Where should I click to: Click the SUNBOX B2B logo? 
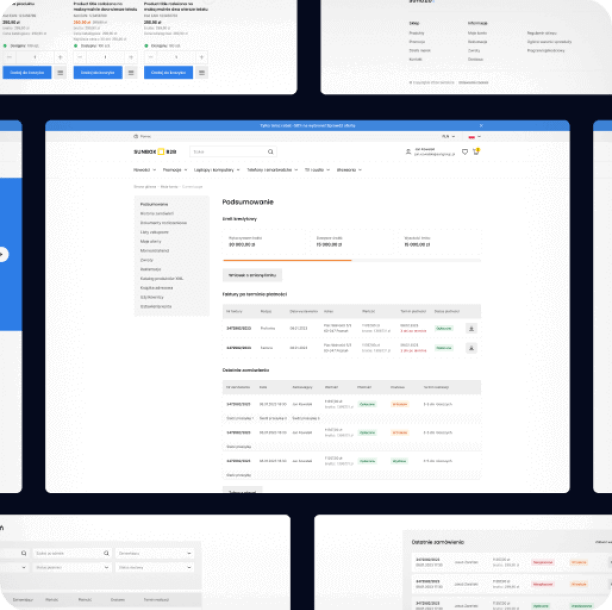click(x=155, y=152)
